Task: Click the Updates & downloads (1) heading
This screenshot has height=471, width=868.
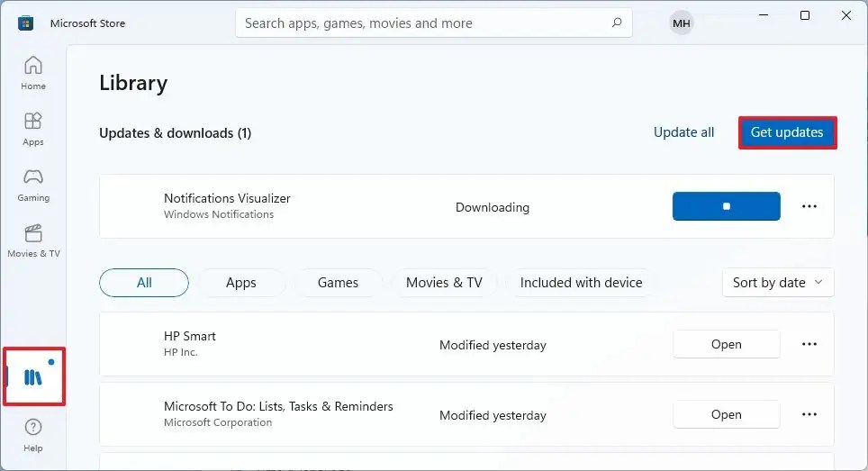Action: tap(175, 133)
